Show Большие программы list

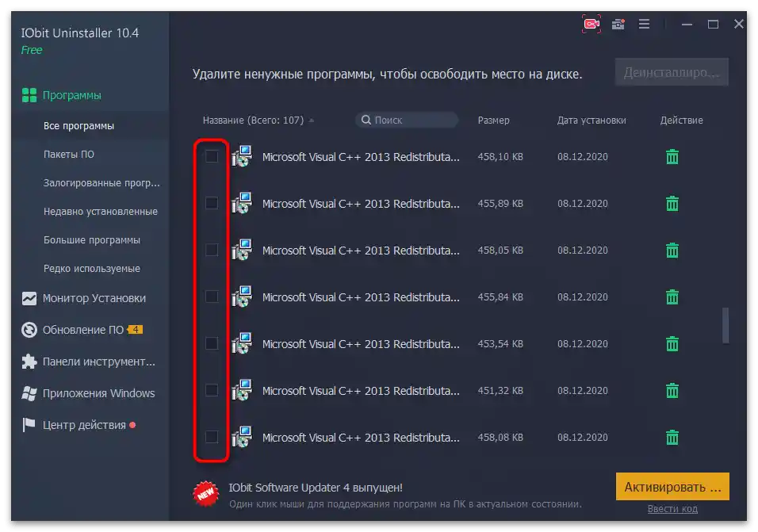click(90, 239)
